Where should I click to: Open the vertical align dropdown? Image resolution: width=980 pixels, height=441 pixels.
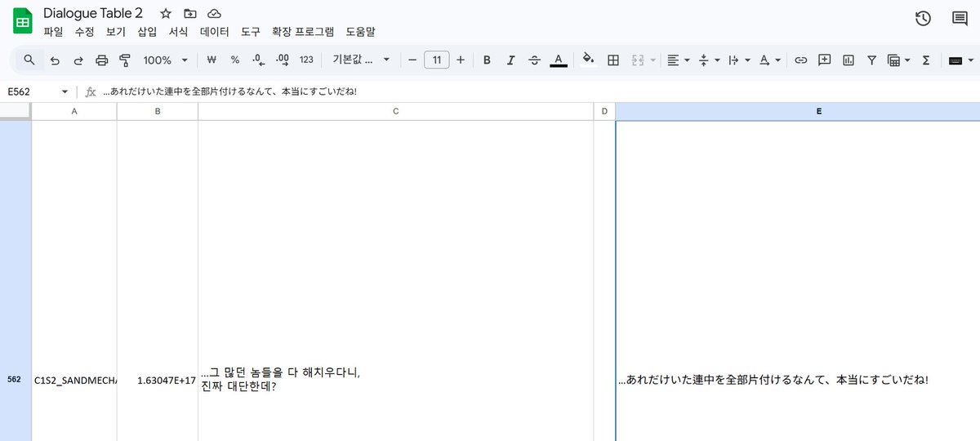click(709, 60)
